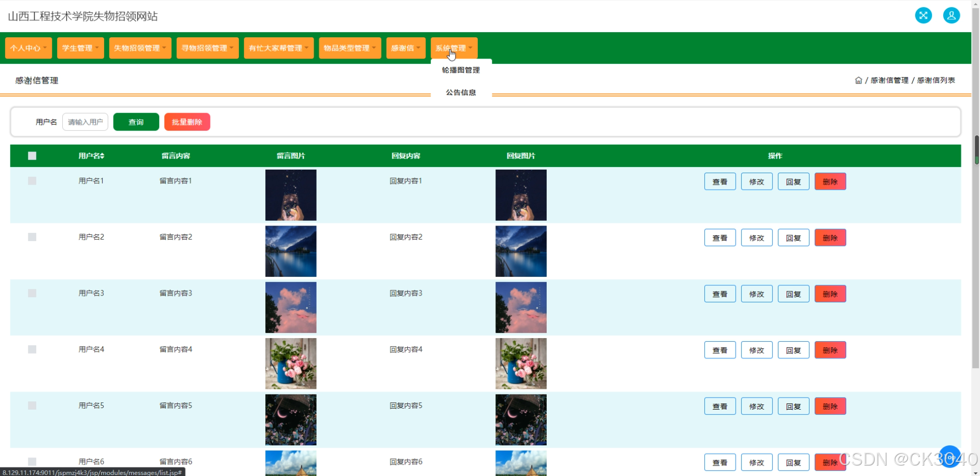Click 回复 for 用户名6
Screen dimensions: 980x476
point(793,463)
